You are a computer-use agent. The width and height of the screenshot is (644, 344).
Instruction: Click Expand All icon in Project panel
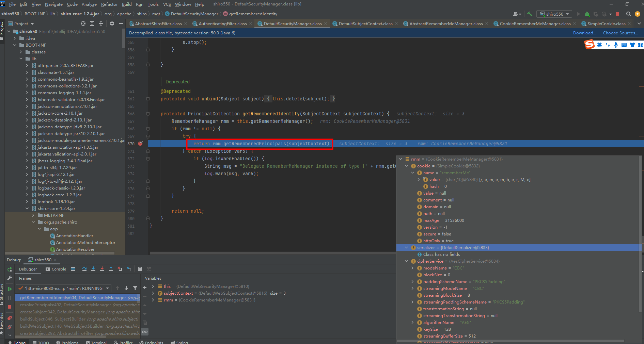pyautogui.click(x=92, y=23)
